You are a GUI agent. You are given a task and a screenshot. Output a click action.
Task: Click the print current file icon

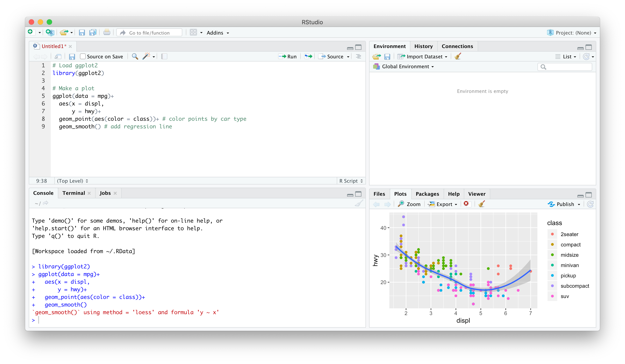point(107,33)
